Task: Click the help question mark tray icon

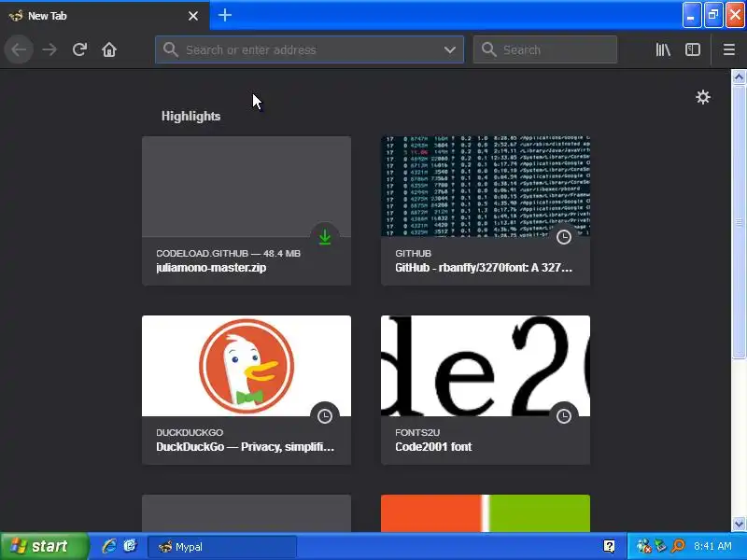Action: pyautogui.click(x=609, y=546)
